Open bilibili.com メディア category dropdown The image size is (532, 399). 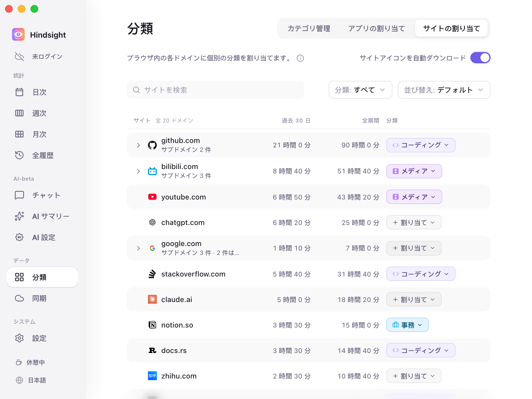click(414, 171)
